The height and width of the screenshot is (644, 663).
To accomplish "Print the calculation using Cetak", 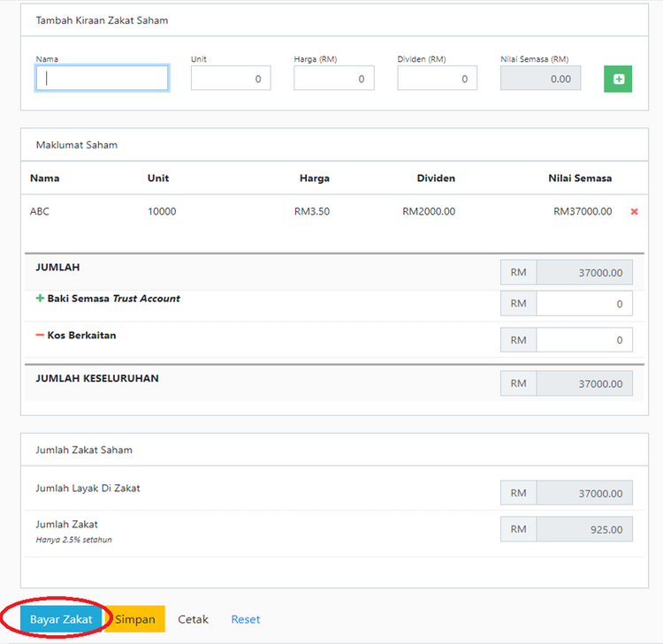I will (x=193, y=619).
